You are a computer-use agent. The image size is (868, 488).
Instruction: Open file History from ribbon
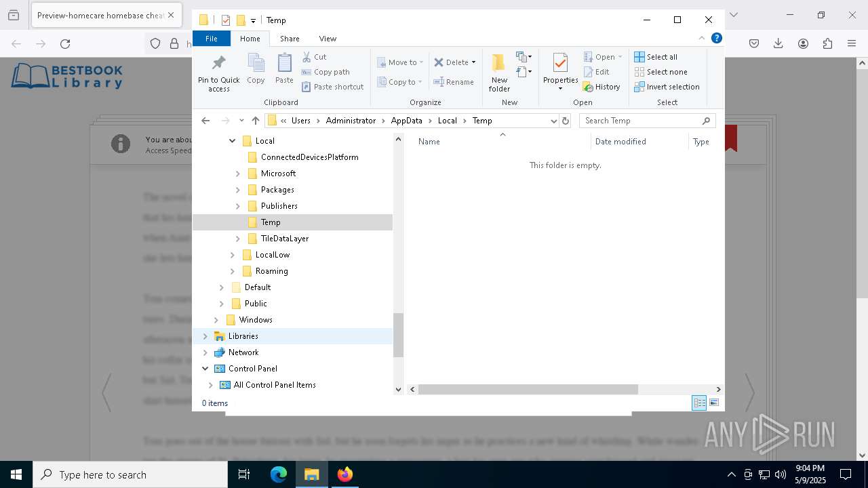[x=601, y=87]
